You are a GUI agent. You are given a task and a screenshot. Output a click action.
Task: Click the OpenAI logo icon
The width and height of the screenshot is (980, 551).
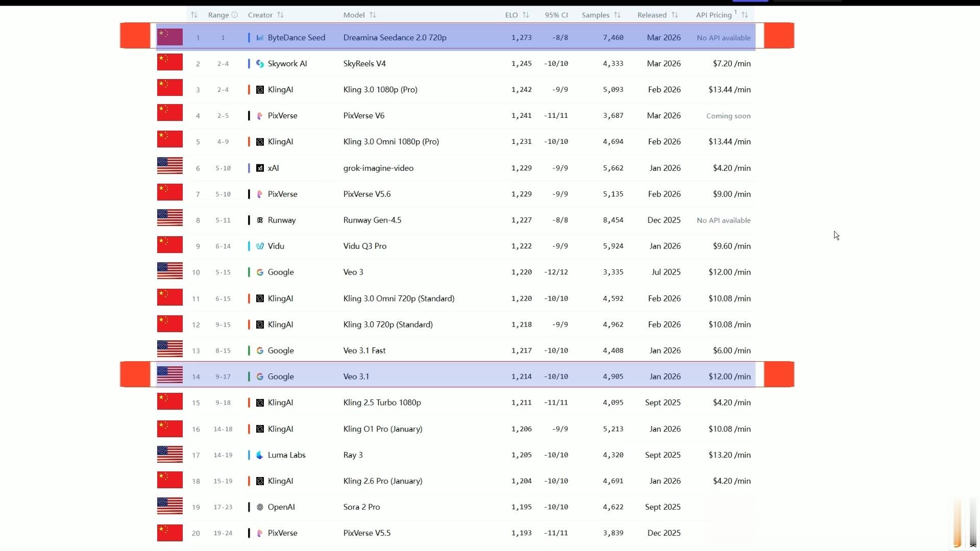[260, 507]
